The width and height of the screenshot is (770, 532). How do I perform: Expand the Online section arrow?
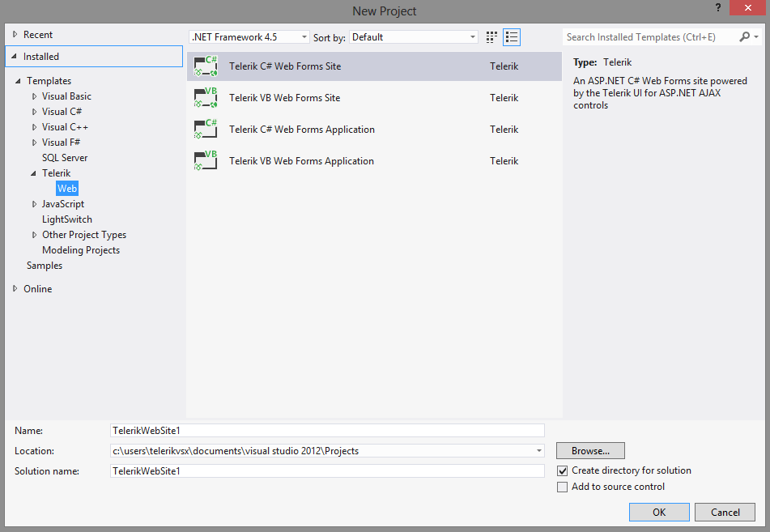click(15, 289)
